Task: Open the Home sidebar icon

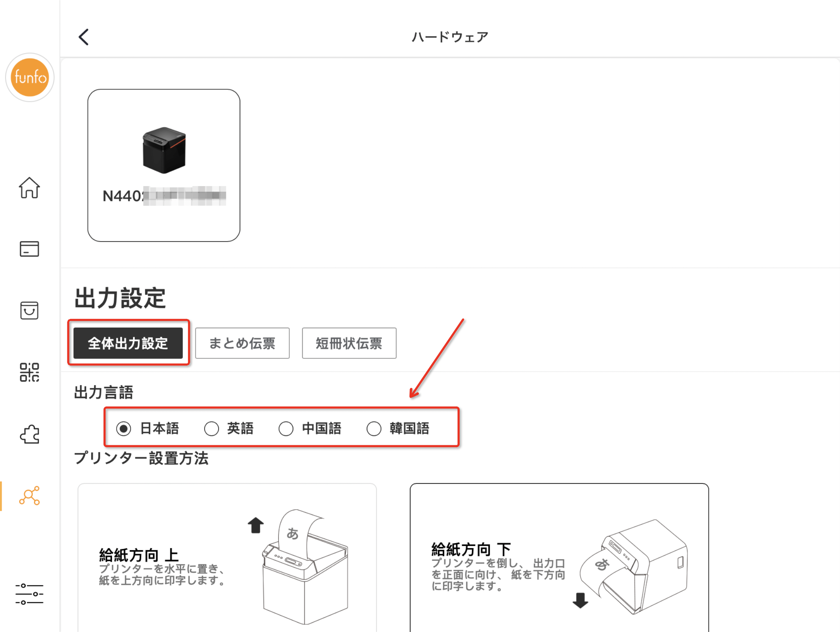Action: click(x=29, y=188)
